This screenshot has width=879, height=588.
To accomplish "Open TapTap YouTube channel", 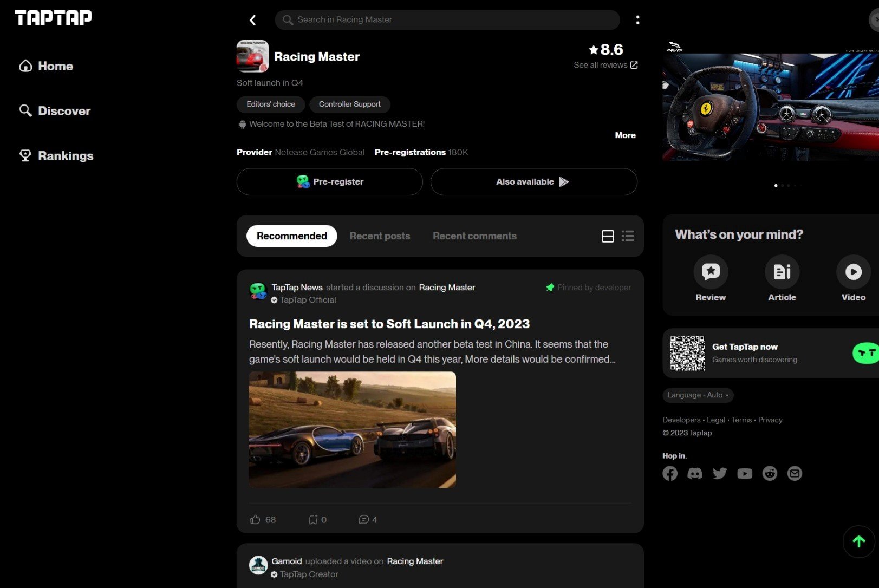I will coord(745,474).
